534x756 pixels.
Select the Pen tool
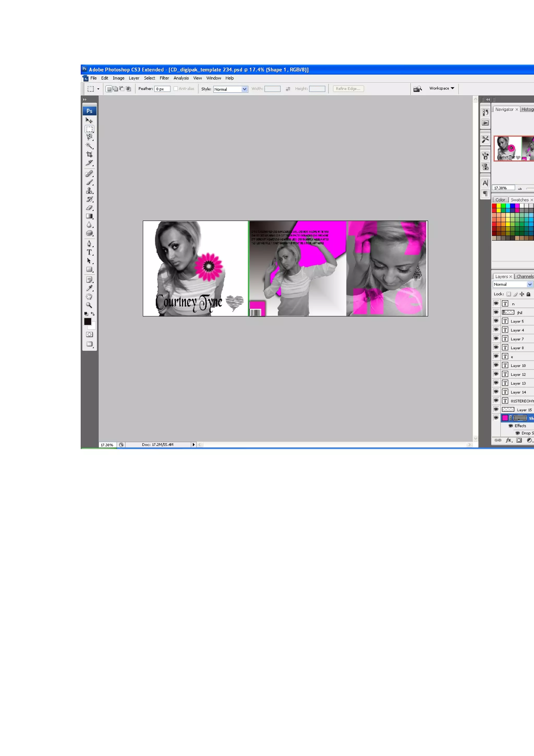(x=89, y=244)
